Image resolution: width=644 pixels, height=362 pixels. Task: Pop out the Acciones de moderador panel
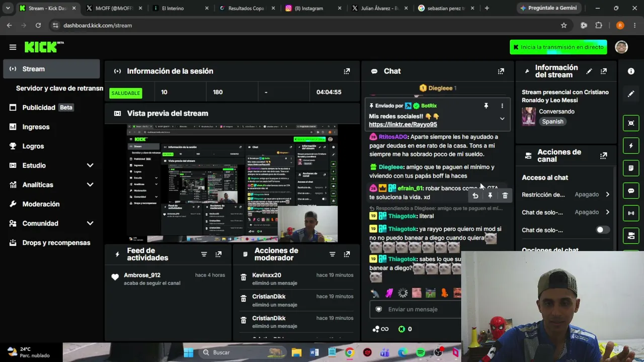pos(347,254)
